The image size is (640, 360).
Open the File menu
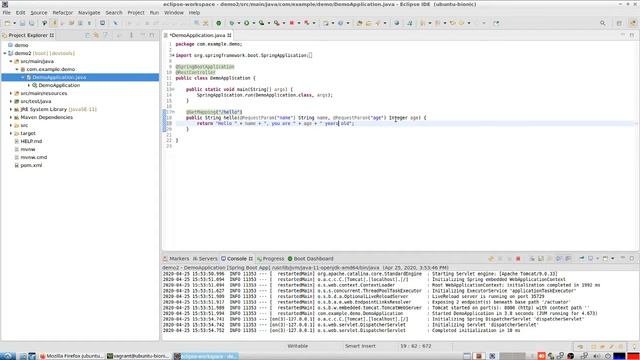[x=7, y=13]
